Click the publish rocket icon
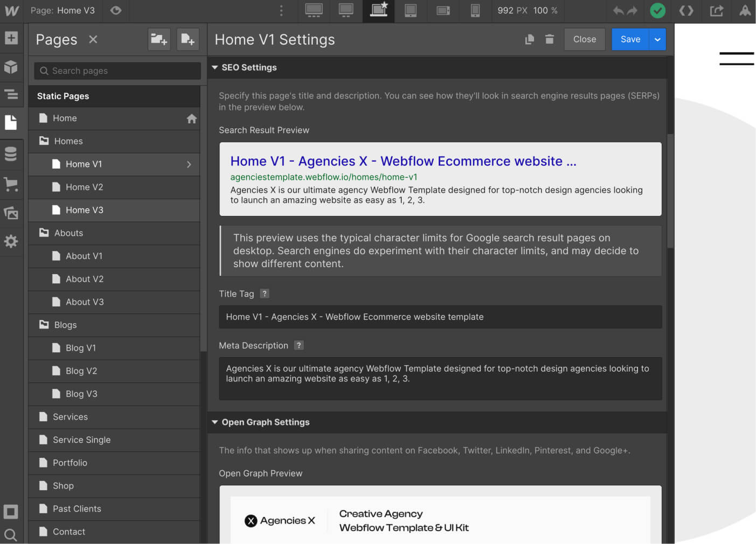756x544 pixels. pos(745,11)
